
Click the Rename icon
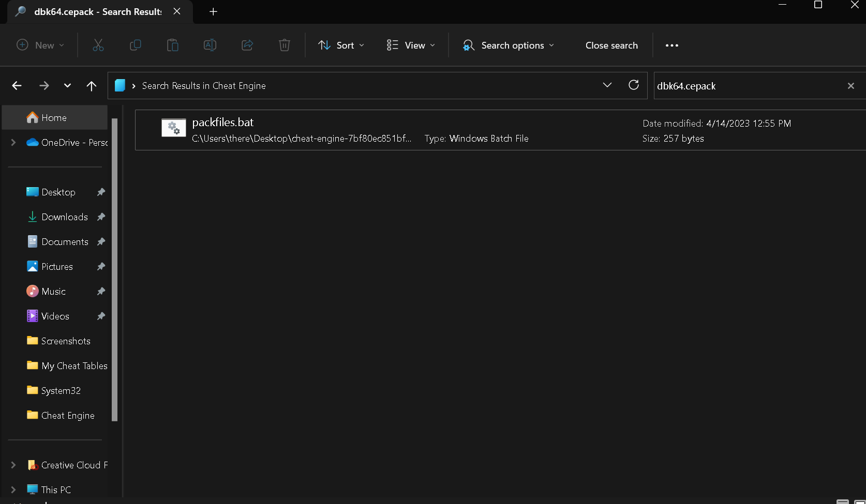pyautogui.click(x=210, y=45)
